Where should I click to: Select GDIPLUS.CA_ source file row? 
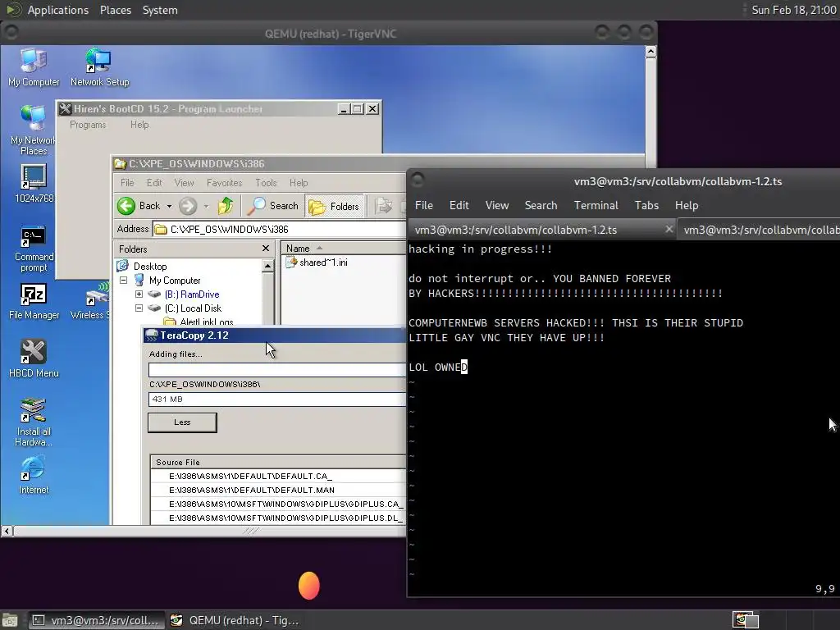(278, 504)
